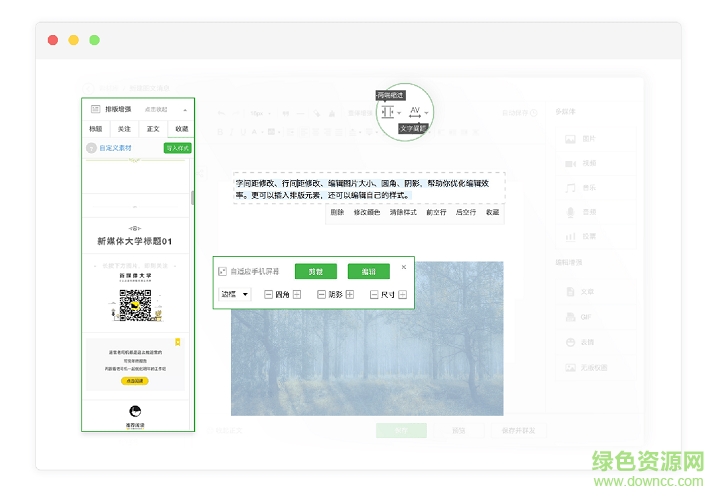Viewport: 727px width, 500px height.
Task: Click the yellow minimize window dot
Action: coord(73,40)
